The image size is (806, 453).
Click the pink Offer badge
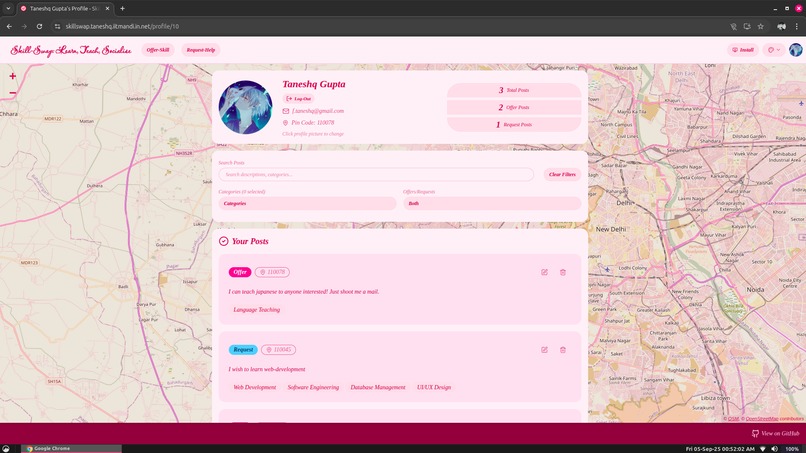pos(240,272)
